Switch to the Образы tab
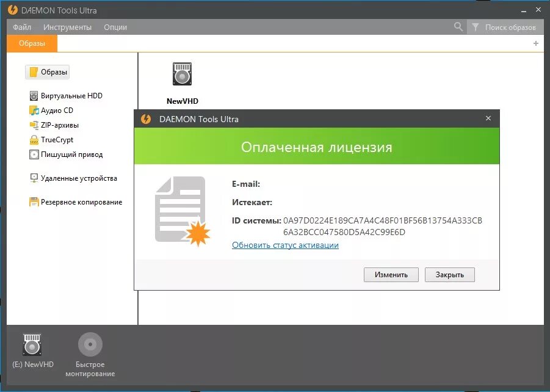The image size is (550, 392). pos(32,43)
